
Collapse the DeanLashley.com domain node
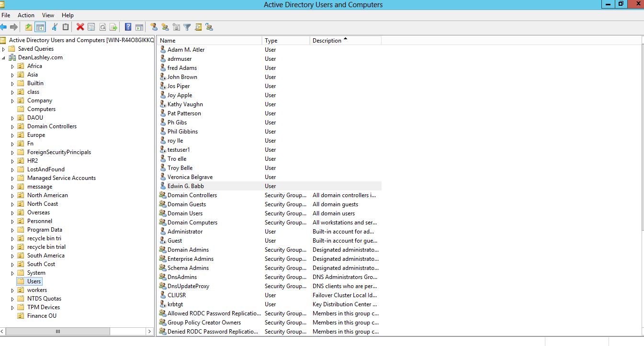pyautogui.click(x=4, y=58)
